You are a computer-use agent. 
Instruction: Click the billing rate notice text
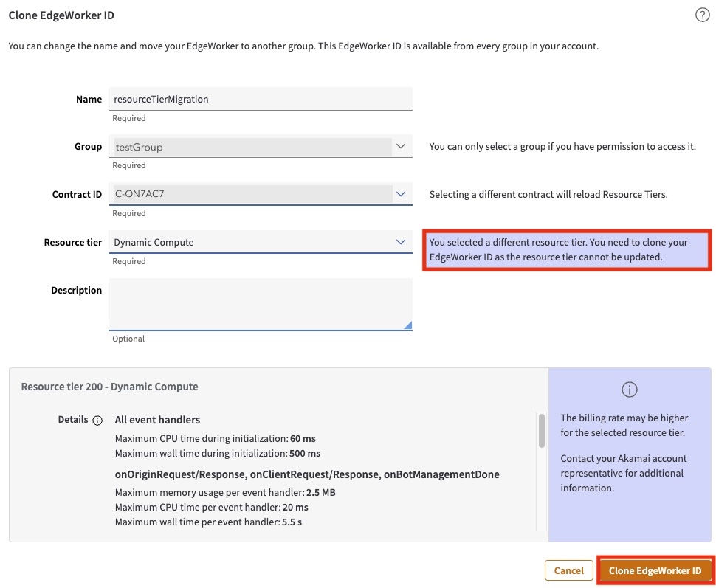click(624, 425)
